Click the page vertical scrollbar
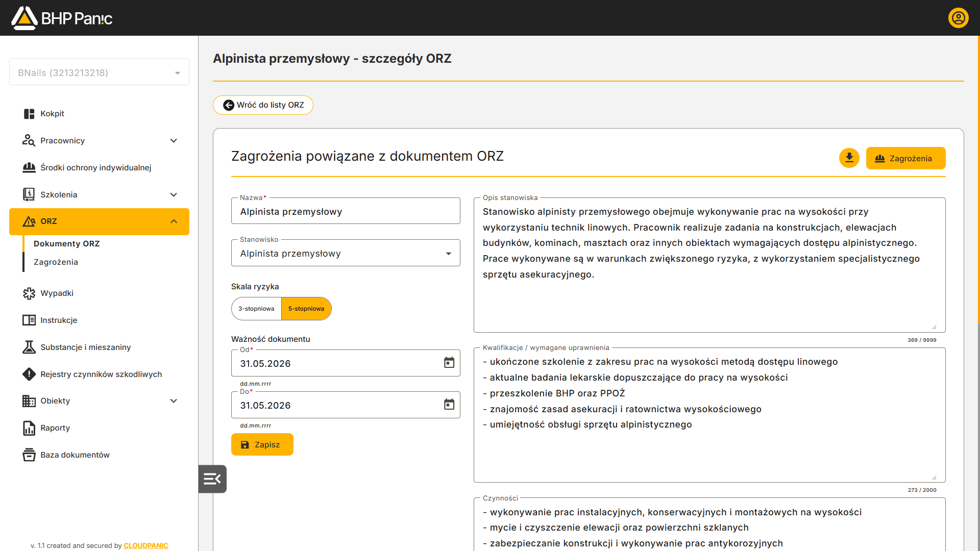This screenshot has width=980, height=551. [x=978, y=180]
